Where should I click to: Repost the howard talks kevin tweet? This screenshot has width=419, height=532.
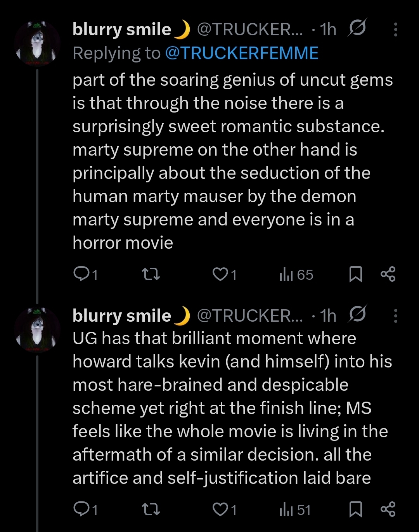click(x=151, y=509)
